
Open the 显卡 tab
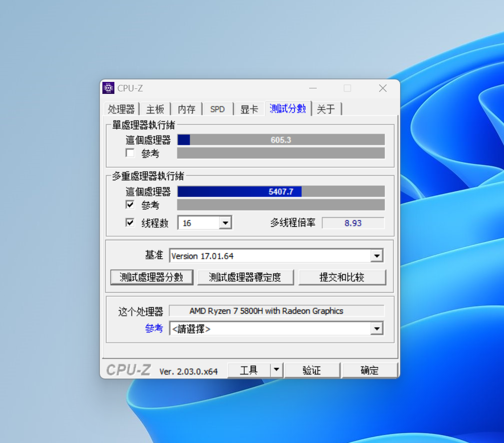[x=249, y=109]
